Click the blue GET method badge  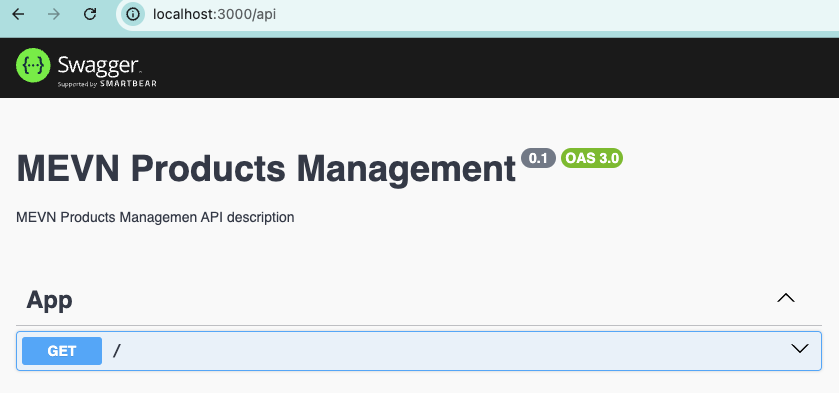click(62, 351)
